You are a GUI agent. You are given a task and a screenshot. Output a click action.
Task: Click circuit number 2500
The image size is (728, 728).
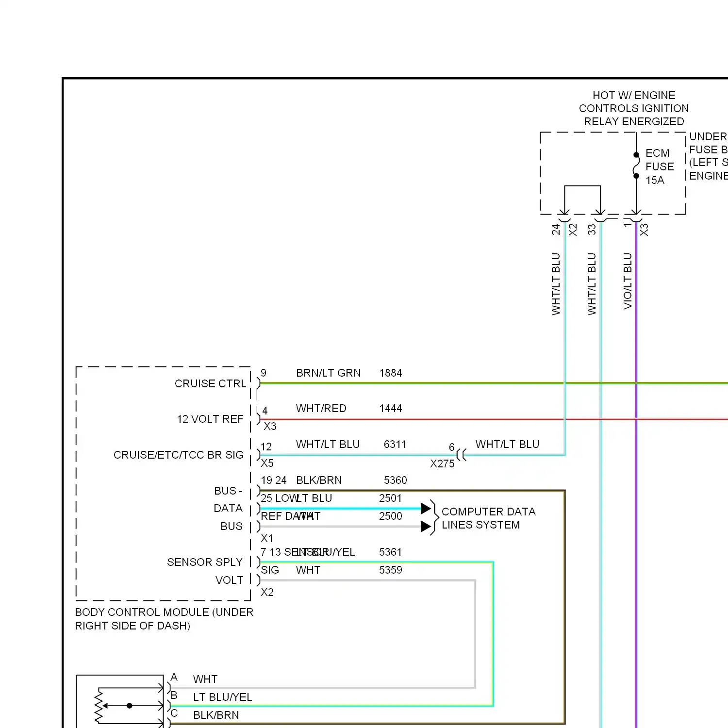[391, 516]
